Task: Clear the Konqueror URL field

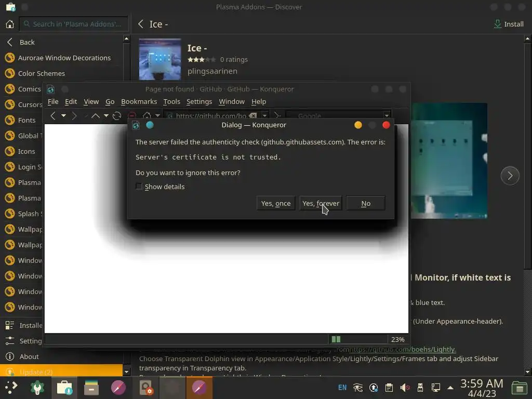Action: pos(253,116)
